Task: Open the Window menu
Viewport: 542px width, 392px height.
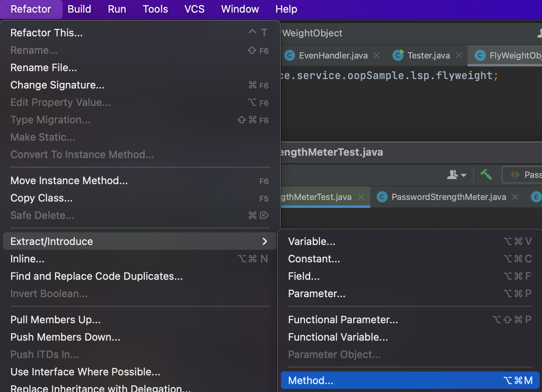Action: click(x=240, y=9)
